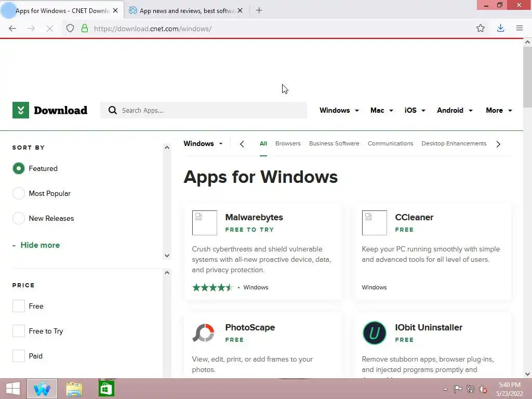Screen dimensions: 532x399
Task: Click the Waterfox browser taskbar icon
Action: click(42, 389)
